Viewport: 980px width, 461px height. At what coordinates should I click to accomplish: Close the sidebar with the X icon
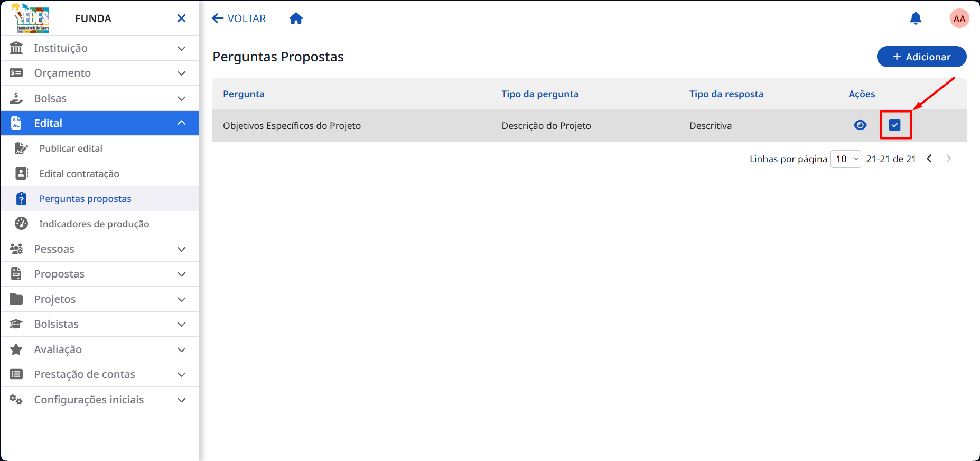(181, 19)
